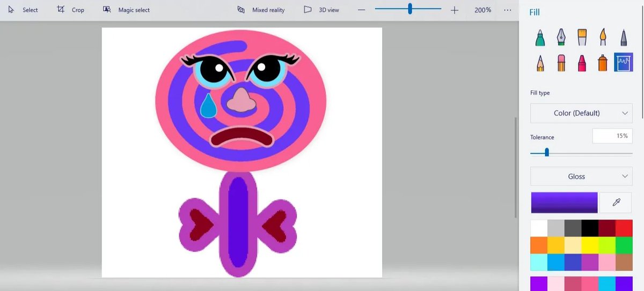Open the three-dot more options menu
The image size is (644, 291).
508,10
